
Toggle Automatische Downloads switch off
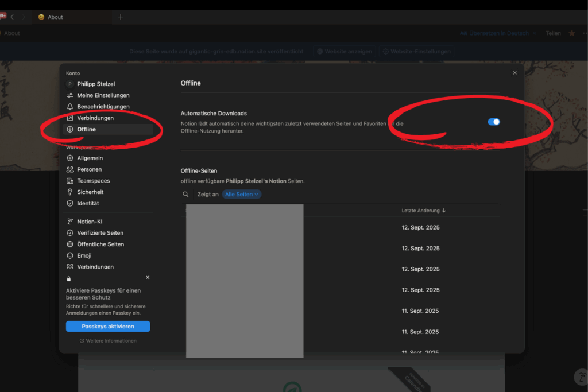[493, 122]
